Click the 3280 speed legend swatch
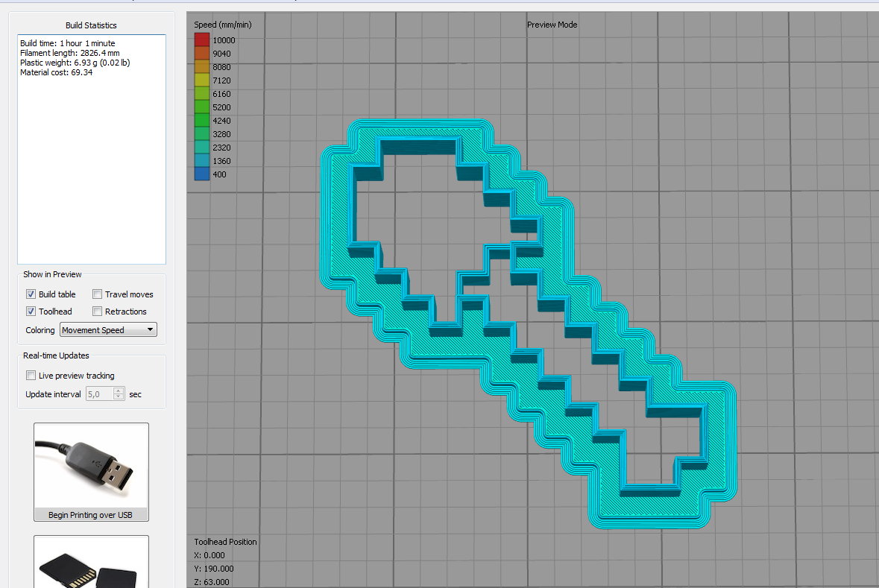 click(x=202, y=134)
